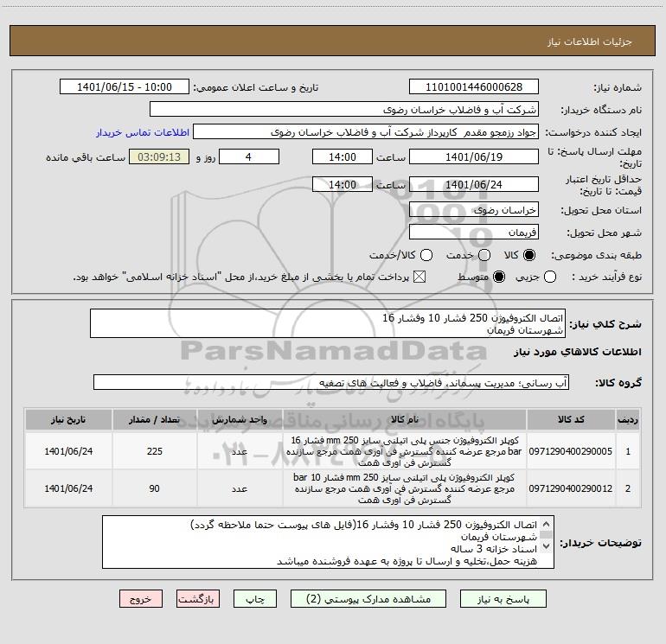Select the کالا/خدمت radio button
This screenshot has width=666, height=644.
click(426, 255)
